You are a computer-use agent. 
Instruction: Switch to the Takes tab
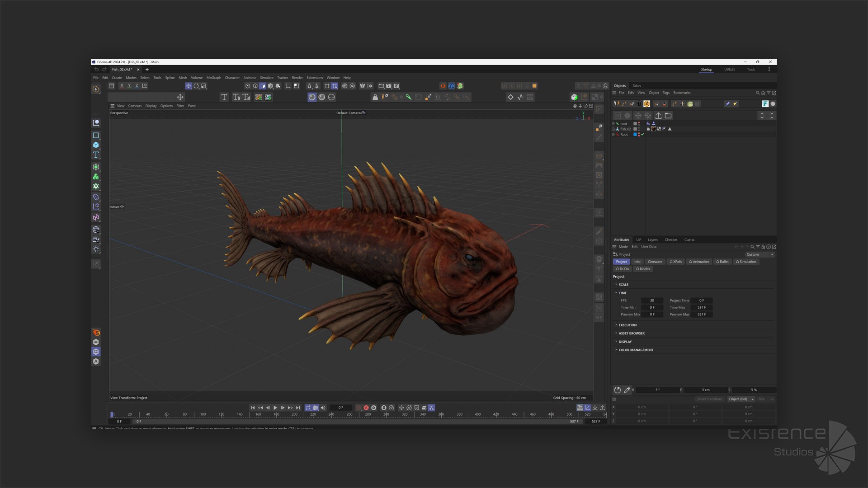click(x=637, y=86)
